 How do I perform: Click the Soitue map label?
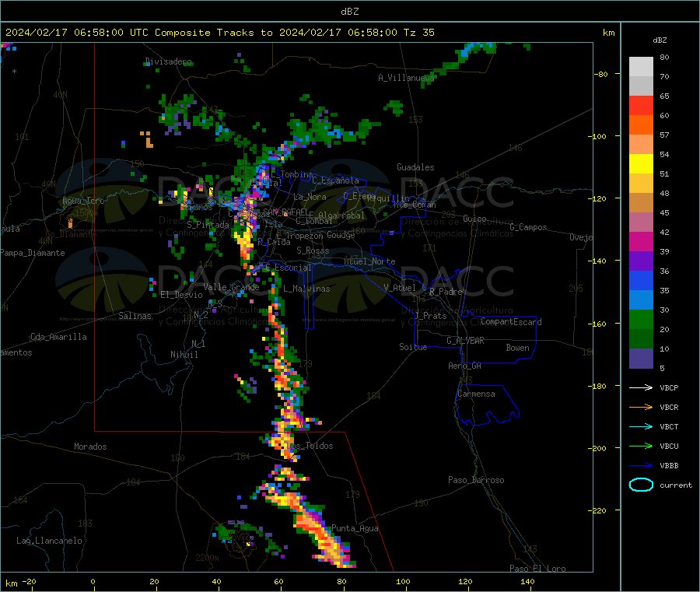click(413, 347)
